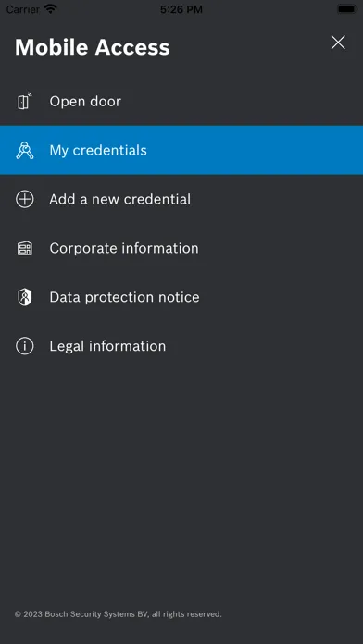Click the info circle icon
Viewport: 363px width, 644px height.
[x=25, y=346]
